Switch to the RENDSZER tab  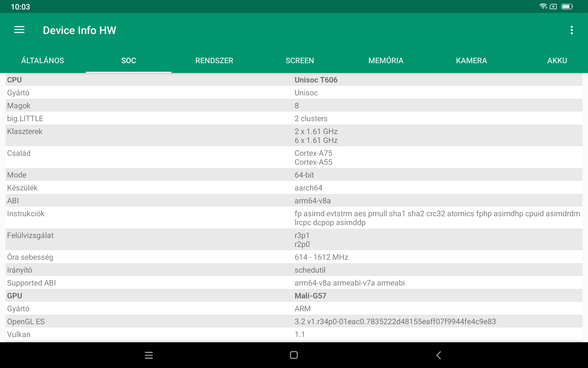[214, 60]
